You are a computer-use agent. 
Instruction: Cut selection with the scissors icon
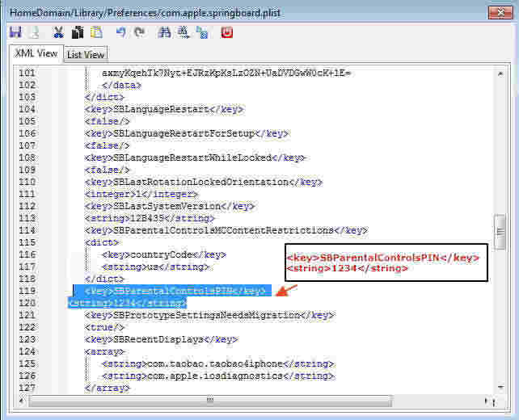58,32
